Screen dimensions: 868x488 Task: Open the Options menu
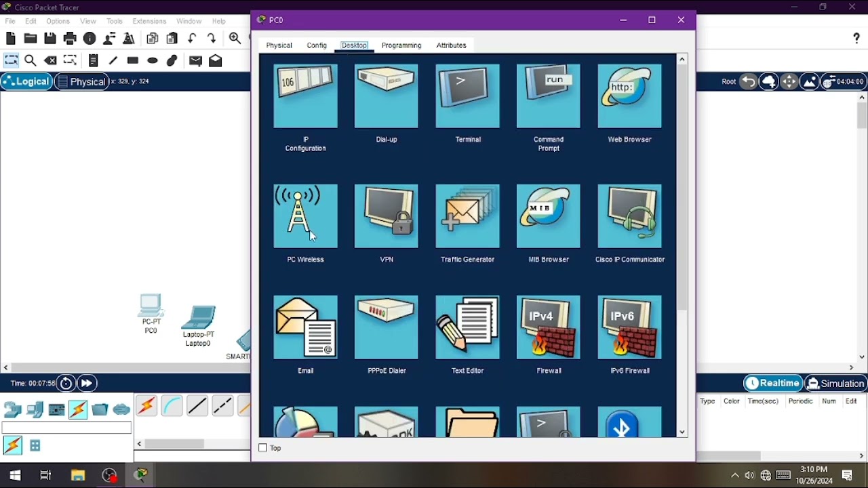58,21
